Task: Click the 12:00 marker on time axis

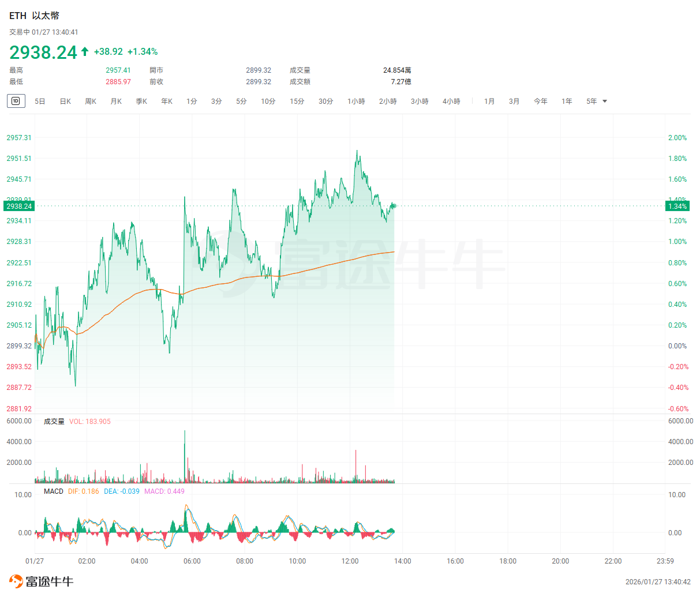Action: [x=350, y=561]
